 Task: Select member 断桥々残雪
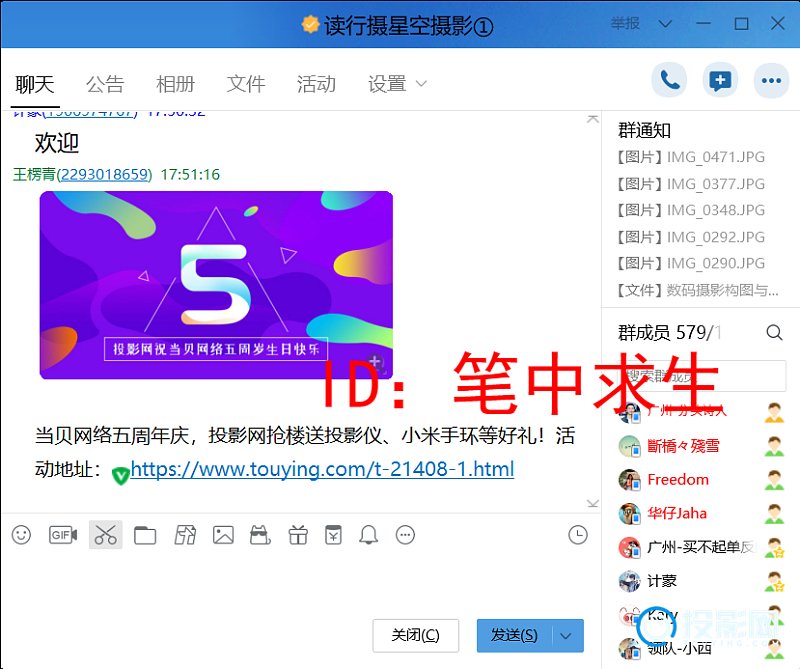pyautogui.click(x=702, y=447)
